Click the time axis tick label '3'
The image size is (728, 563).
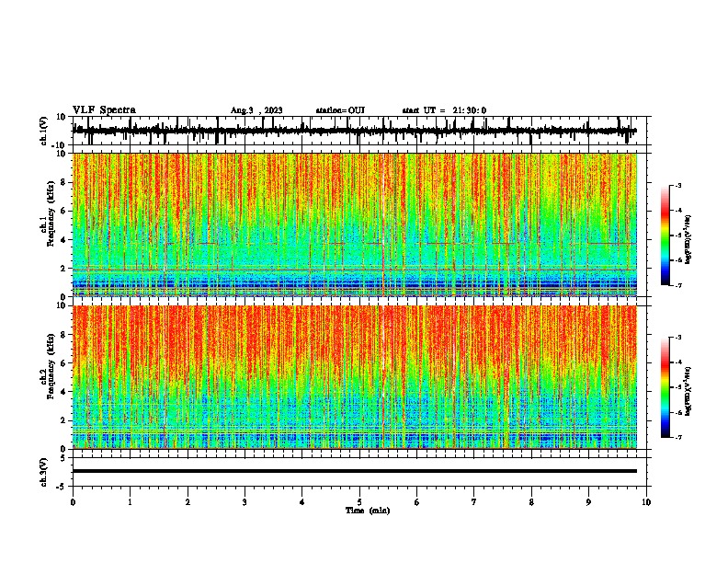pyautogui.click(x=245, y=501)
